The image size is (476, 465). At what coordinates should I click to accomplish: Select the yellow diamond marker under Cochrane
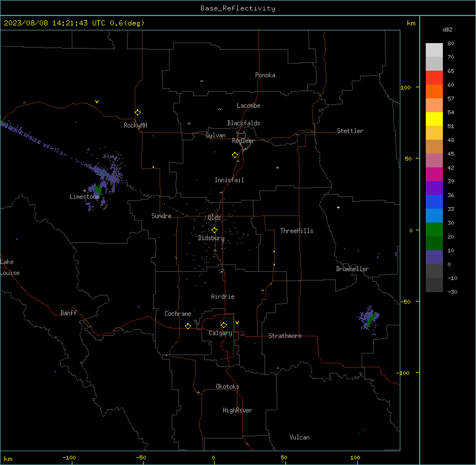pyautogui.click(x=188, y=326)
